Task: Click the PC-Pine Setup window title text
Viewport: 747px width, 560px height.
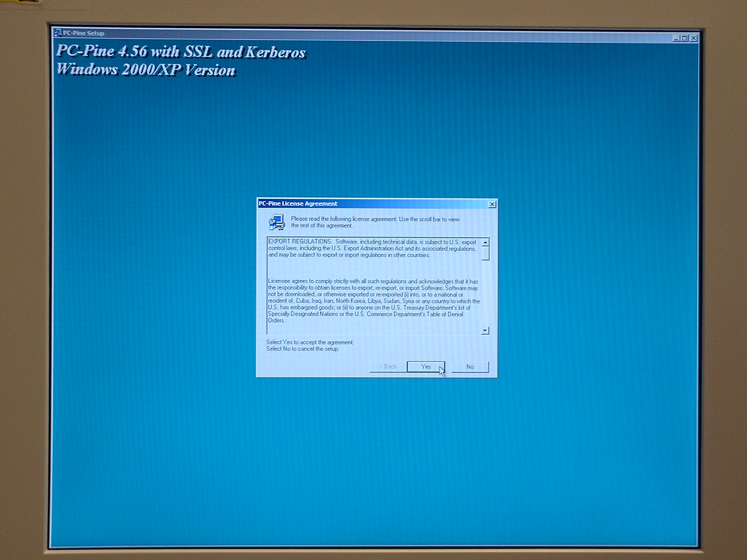Action: tap(84, 33)
